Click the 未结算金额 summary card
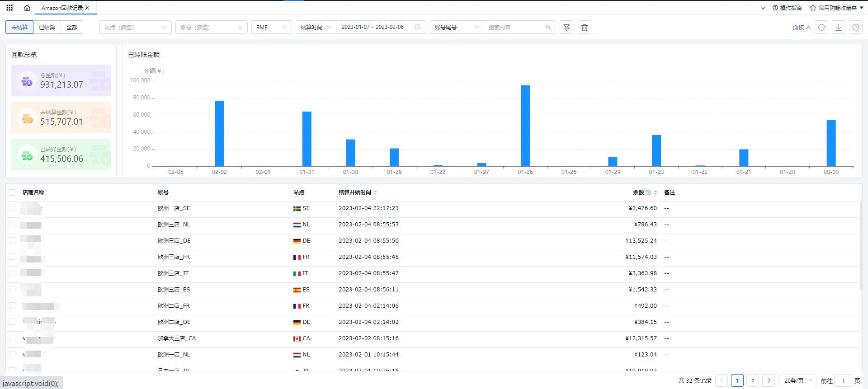 61,117
